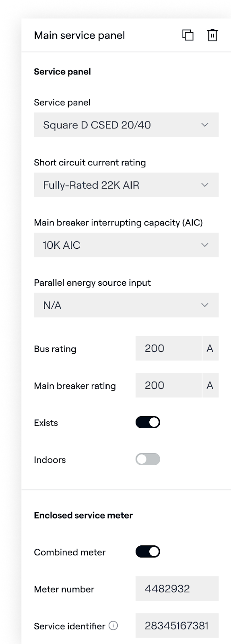
Task: Open the Square D CSED 20/40 dropdown
Action: coord(126,125)
